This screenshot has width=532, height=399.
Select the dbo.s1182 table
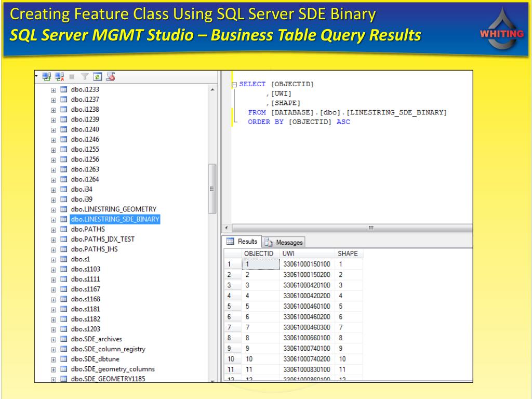pos(86,320)
